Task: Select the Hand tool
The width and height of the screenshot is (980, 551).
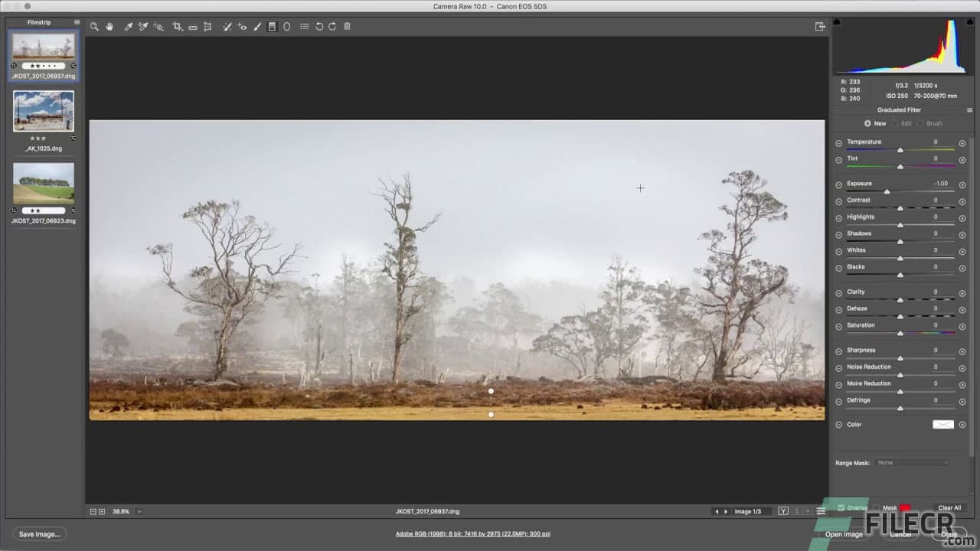Action: [x=109, y=26]
